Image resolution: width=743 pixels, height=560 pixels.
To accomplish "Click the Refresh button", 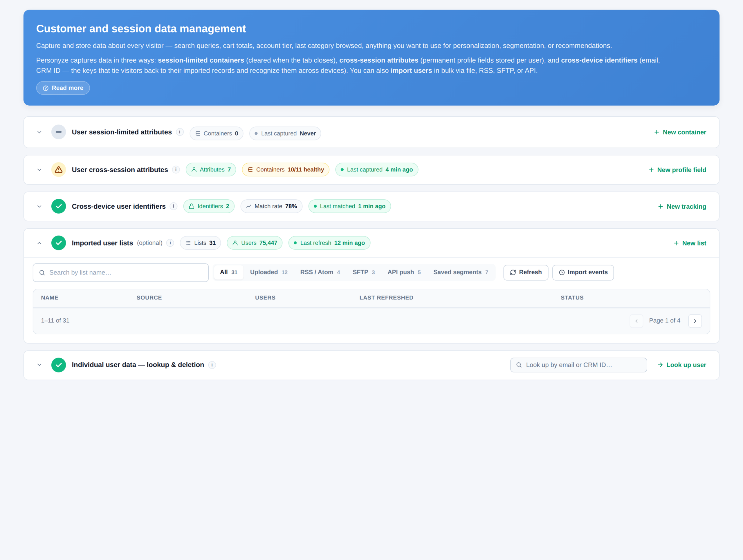I will (526, 272).
